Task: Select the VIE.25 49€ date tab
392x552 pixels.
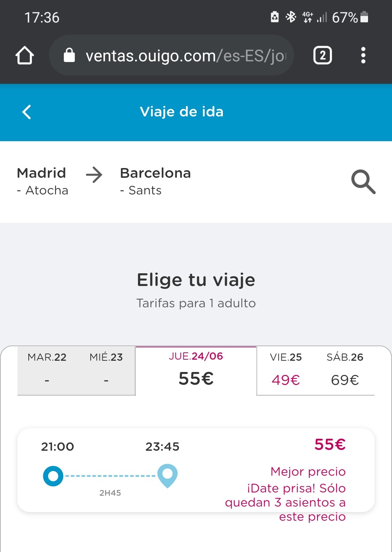Action: point(286,370)
